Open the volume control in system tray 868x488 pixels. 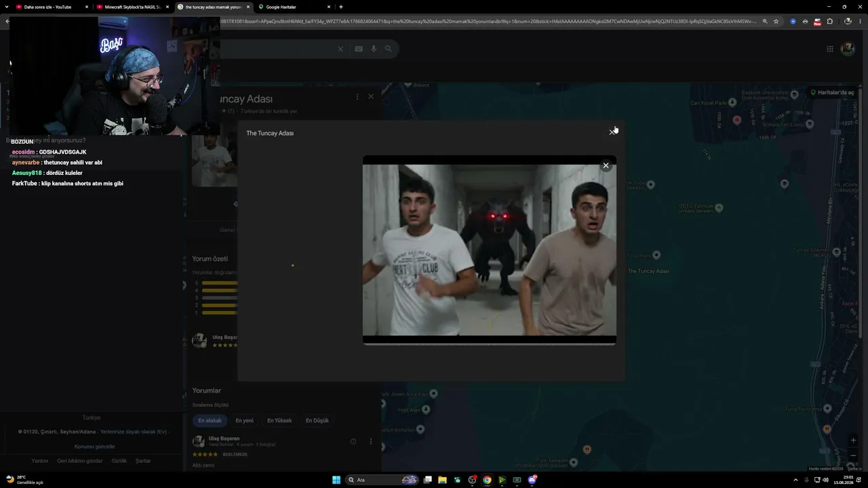tap(827, 480)
